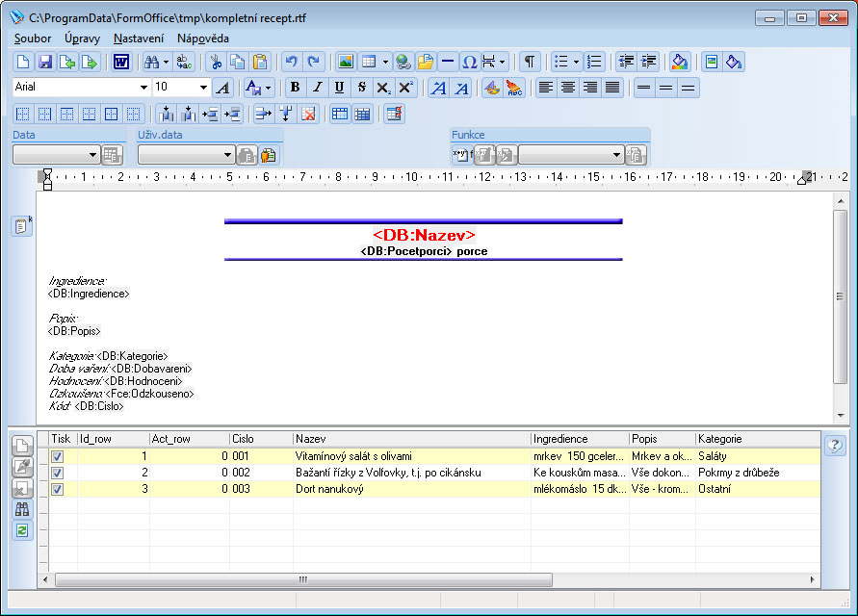
Task: Open the font dialog with the italic A icon
Action: tap(222, 88)
